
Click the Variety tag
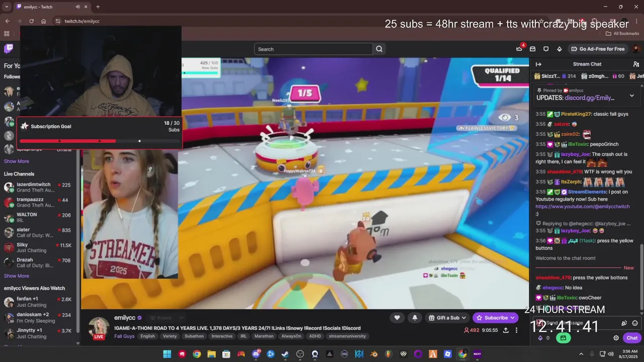click(x=170, y=336)
